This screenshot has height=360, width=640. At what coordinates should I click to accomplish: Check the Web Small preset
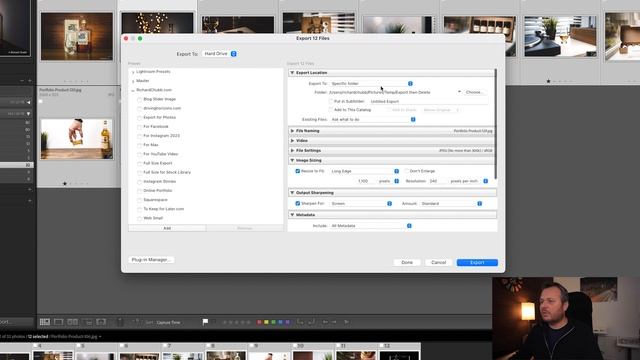[140, 218]
